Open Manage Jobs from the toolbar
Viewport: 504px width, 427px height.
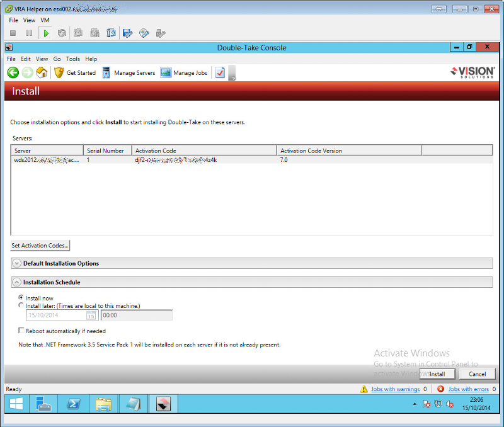(x=184, y=73)
